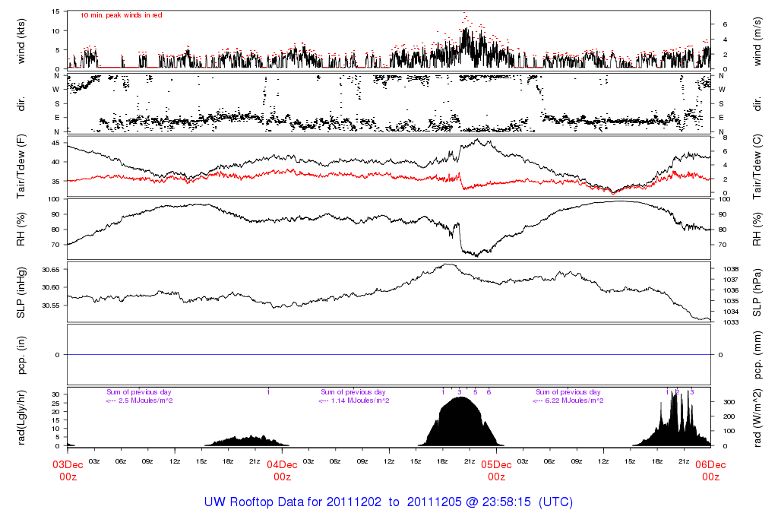This screenshot has height=532, width=778.
Task: Click the 'pcp. (mm)' axis label
Action: pos(757,355)
